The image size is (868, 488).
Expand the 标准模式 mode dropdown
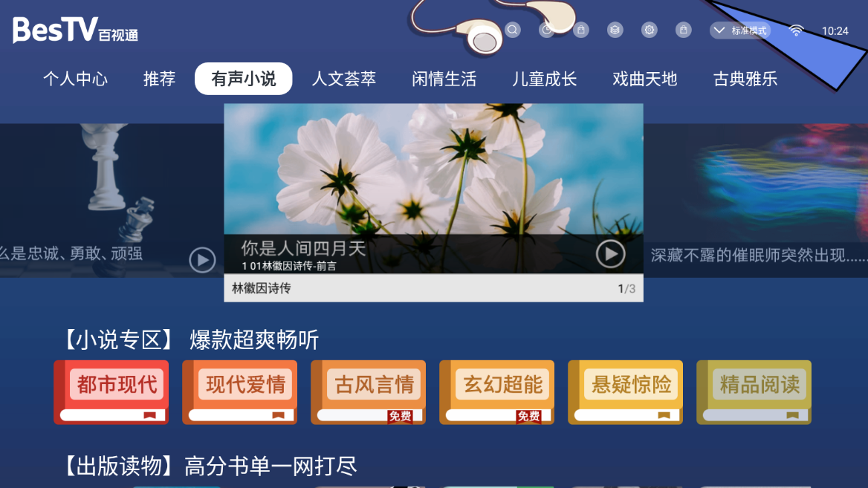click(x=740, y=30)
